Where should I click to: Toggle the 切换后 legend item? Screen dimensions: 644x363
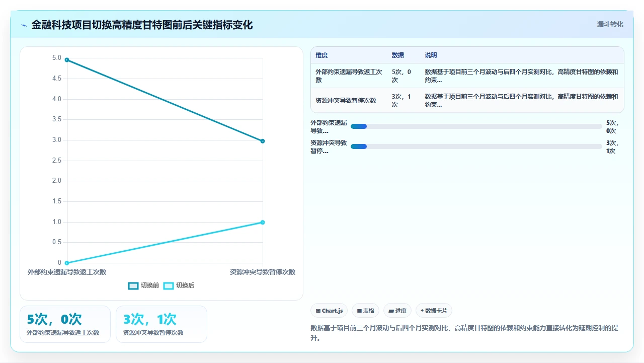coord(179,285)
